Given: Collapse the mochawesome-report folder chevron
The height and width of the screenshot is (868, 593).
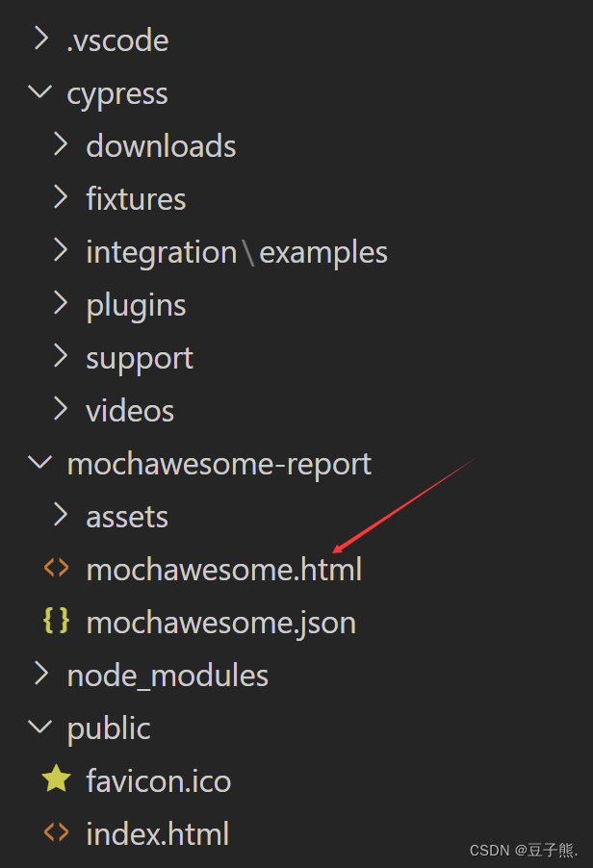Looking at the screenshot, I should (40, 463).
